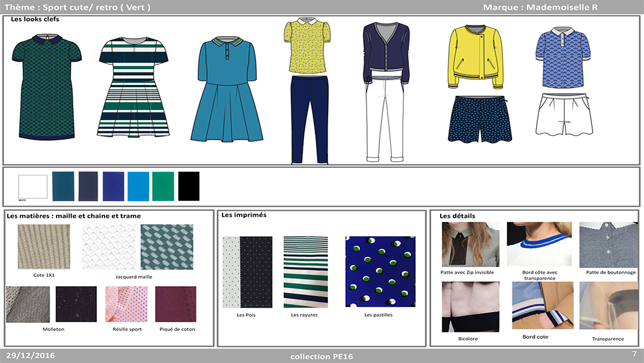Click the grey Molleton fabric sample
The width and height of the screenshot is (644, 363).
pyautogui.click(x=28, y=304)
